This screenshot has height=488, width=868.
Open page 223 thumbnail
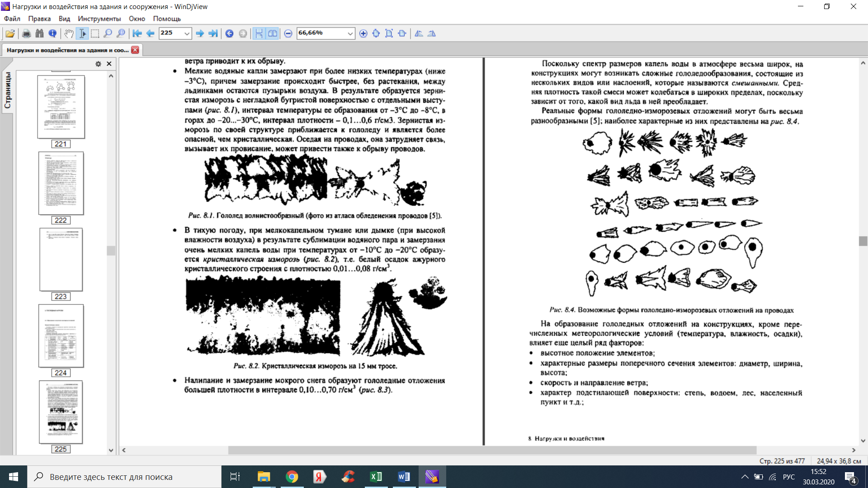(61, 259)
